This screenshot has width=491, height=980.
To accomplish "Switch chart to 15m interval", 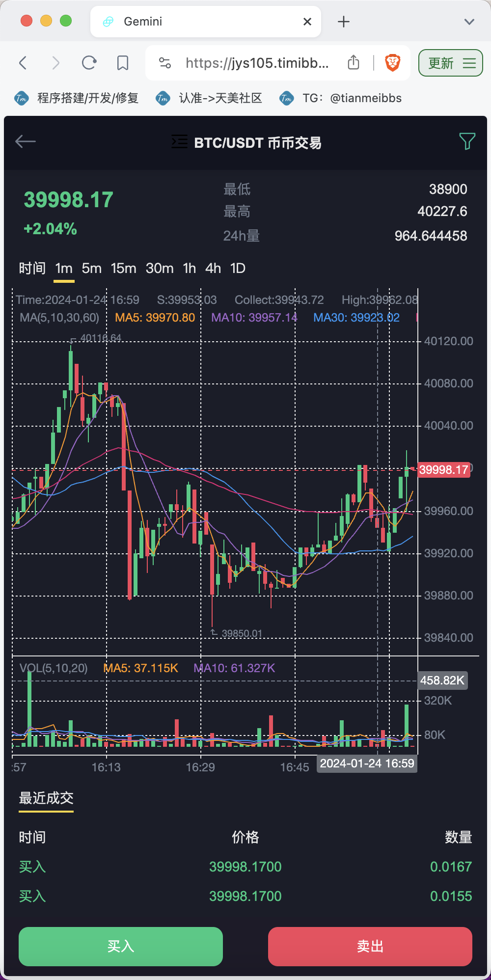I will [x=123, y=269].
